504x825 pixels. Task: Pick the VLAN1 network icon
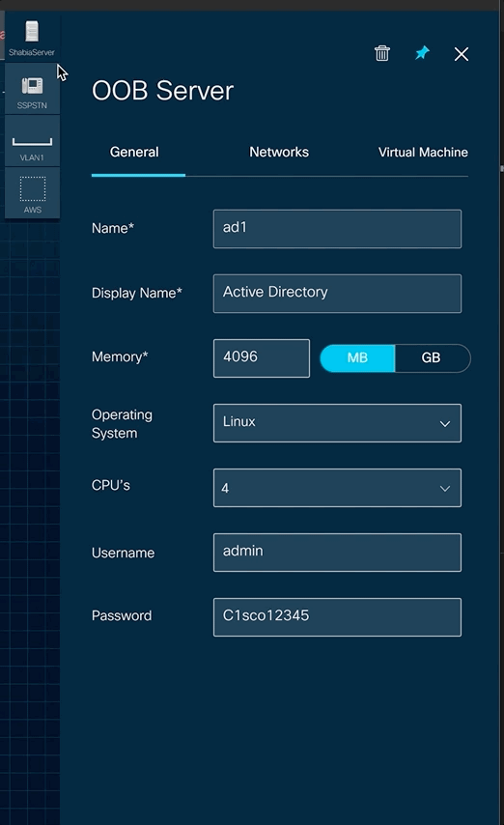tap(32, 144)
